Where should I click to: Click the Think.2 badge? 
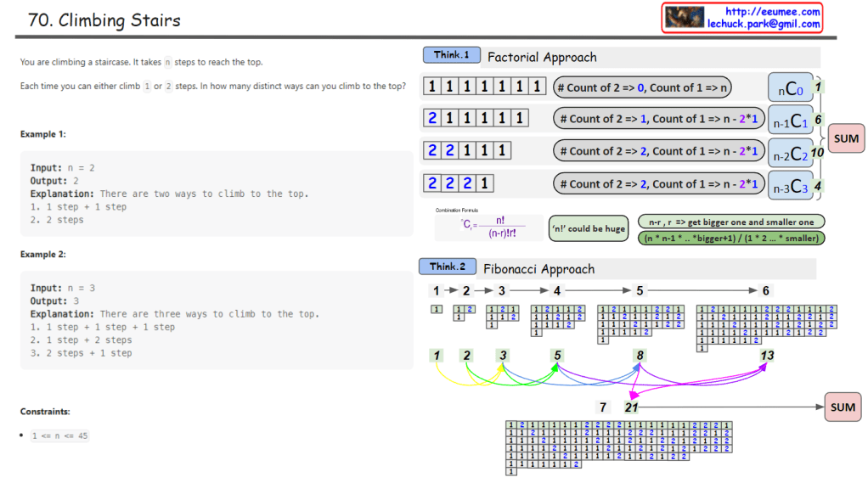(448, 267)
